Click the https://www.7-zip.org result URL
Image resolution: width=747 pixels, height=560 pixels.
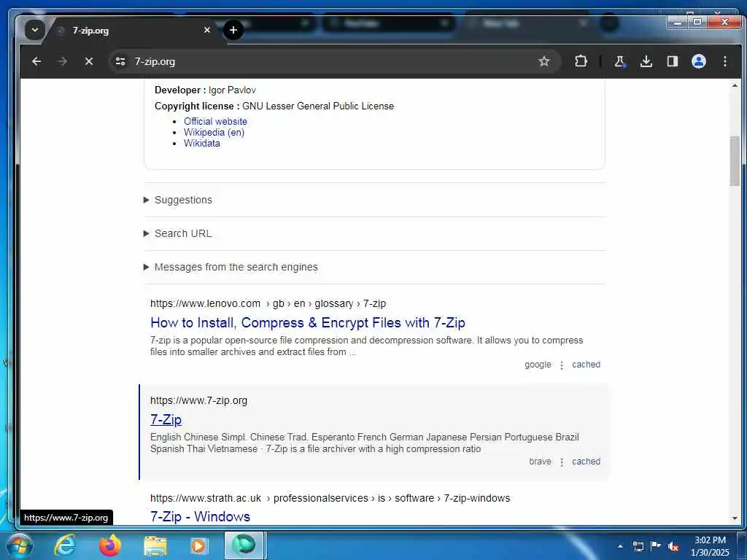coord(198,400)
